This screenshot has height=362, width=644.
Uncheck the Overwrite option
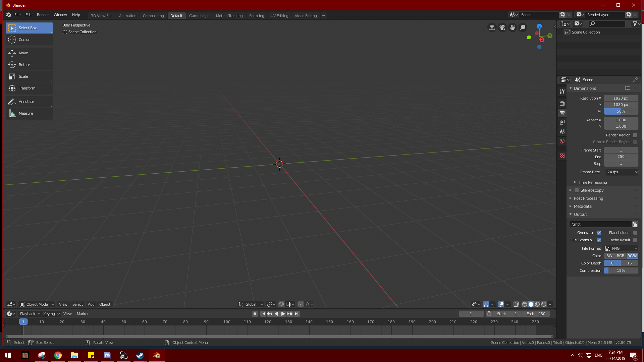click(x=599, y=233)
